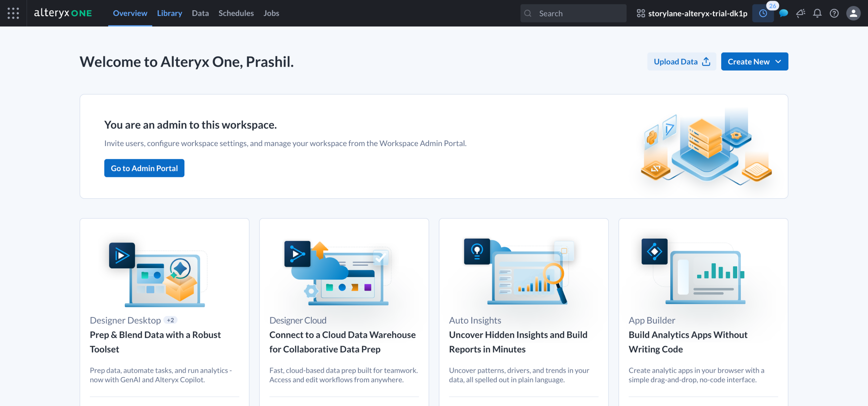Click the Upload Data button
This screenshot has height=406, width=868.
682,62
